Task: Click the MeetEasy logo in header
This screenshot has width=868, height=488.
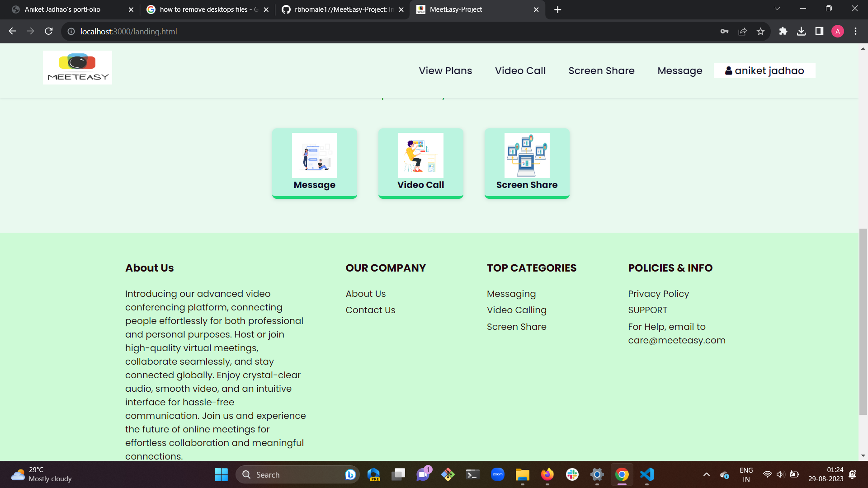Action: [x=77, y=68]
